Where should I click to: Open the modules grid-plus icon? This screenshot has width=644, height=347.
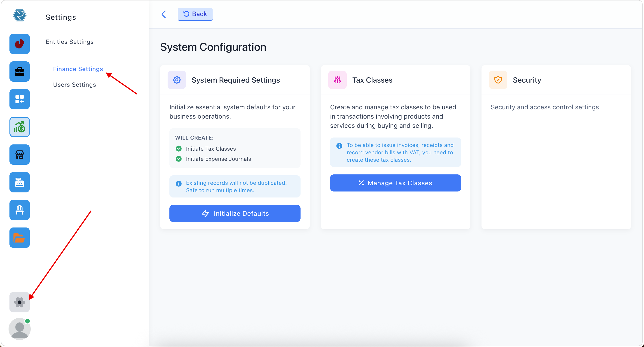[19, 99]
